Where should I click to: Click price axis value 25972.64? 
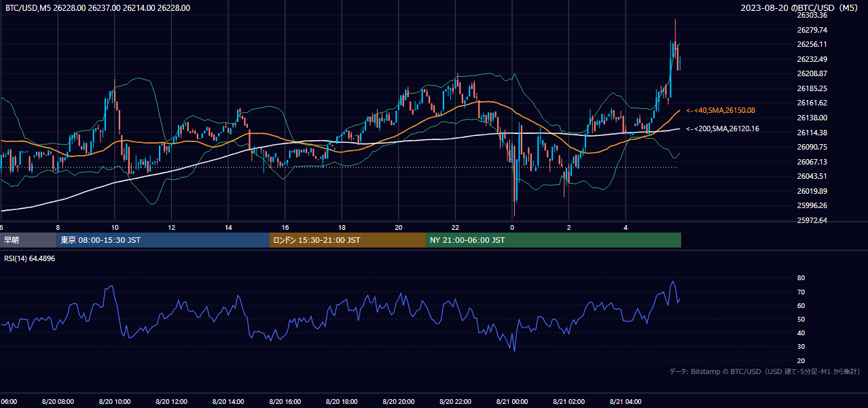[x=812, y=220]
